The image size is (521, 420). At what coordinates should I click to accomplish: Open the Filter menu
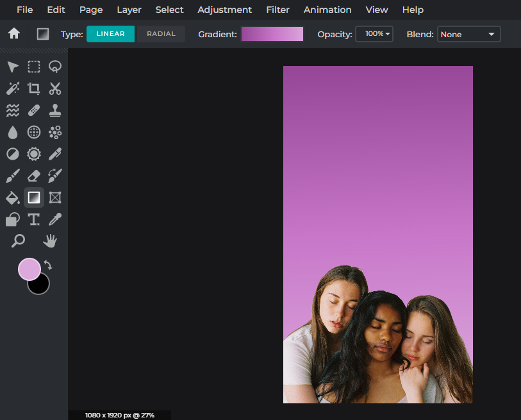277,10
